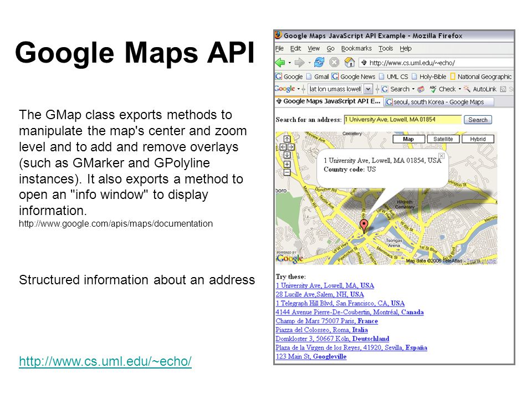Image resolution: width=532 pixels, height=399 pixels.
Task: Zoom out the map with minus button
Action: click(x=287, y=172)
